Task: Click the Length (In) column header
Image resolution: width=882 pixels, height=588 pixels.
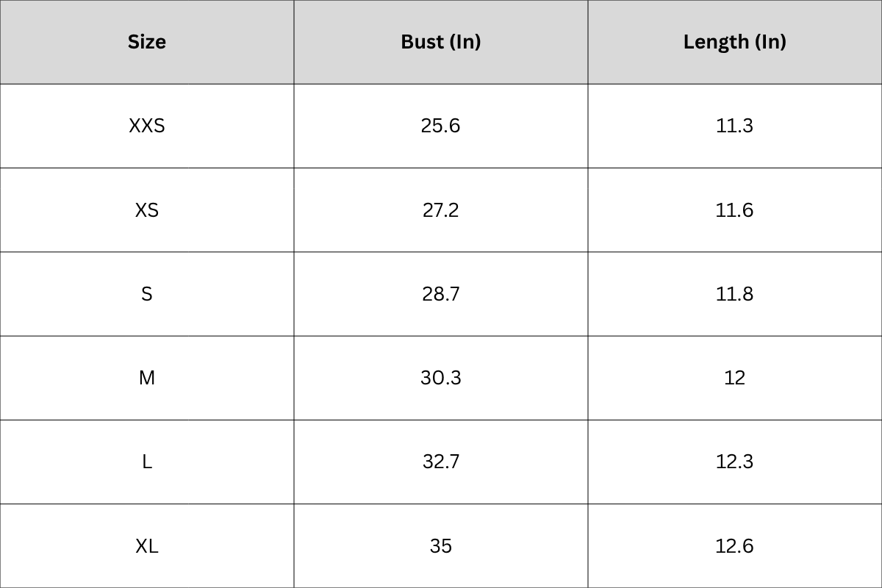Action: pos(735,42)
